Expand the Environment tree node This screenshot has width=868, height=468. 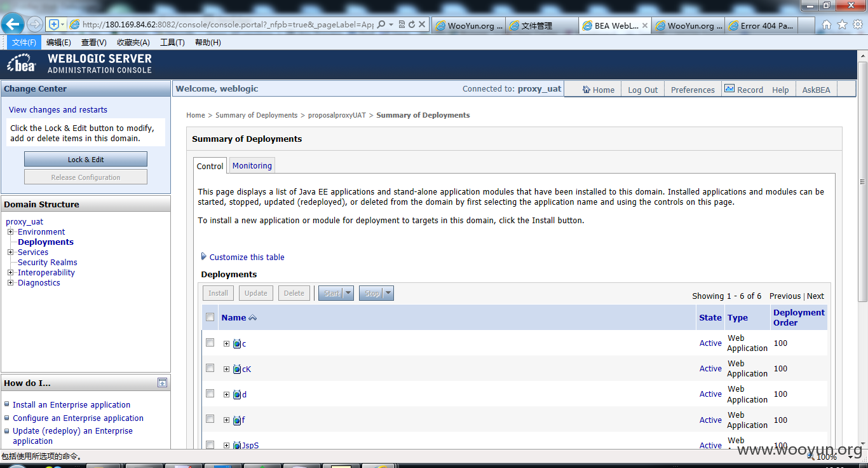(x=10, y=232)
